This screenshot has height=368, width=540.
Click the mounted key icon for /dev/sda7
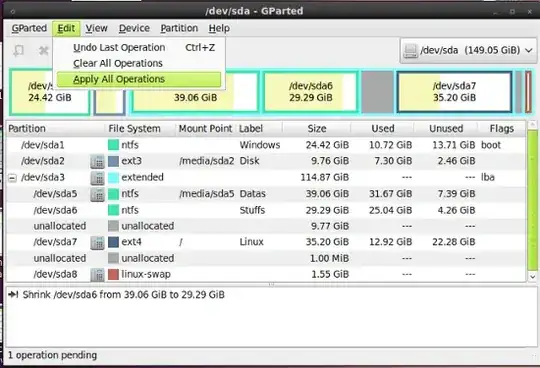tap(97, 242)
